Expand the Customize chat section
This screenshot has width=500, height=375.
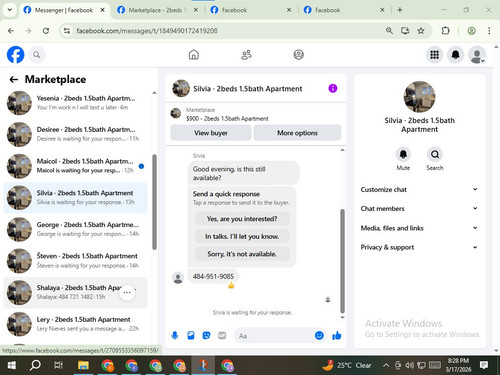[x=419, y=189]
